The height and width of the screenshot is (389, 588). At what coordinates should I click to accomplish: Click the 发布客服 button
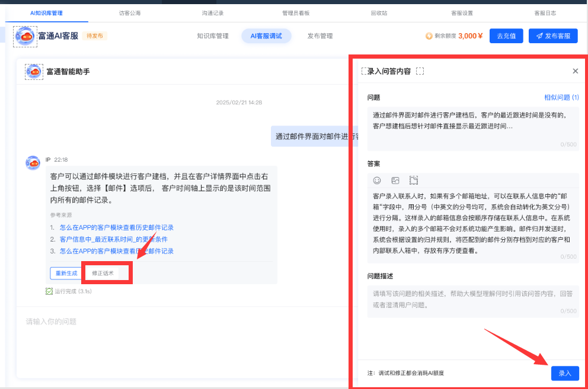tap(552, 36)
